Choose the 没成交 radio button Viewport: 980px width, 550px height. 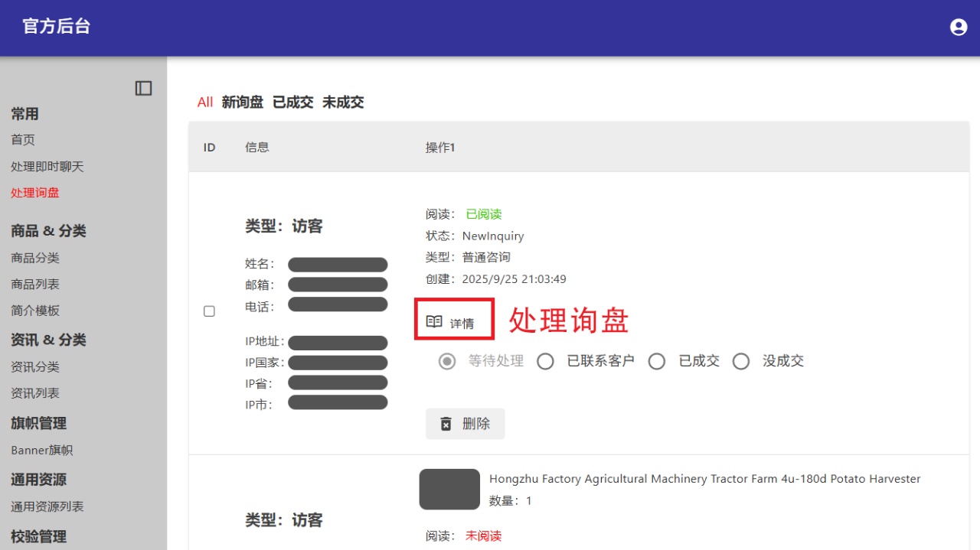click(741, 361)
